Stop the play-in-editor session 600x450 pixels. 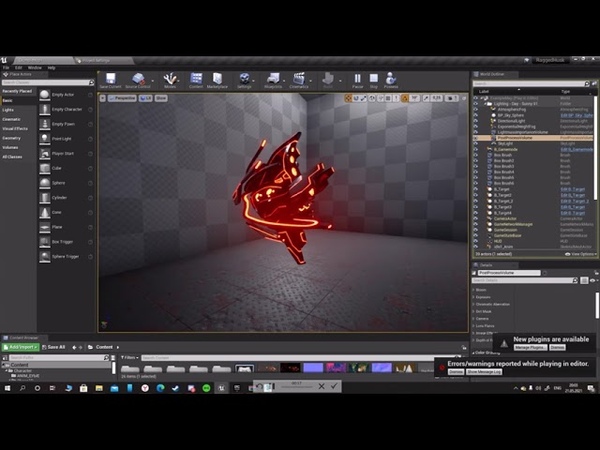[374, 79]
